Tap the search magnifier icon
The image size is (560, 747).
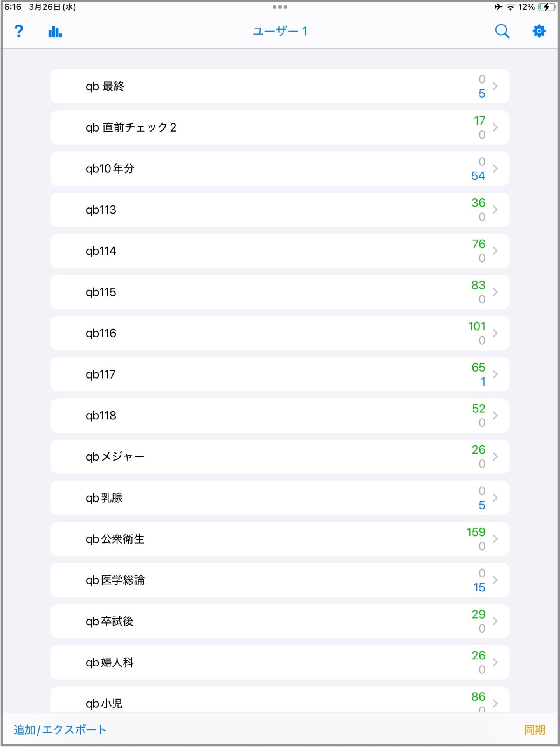pos(502,31)
